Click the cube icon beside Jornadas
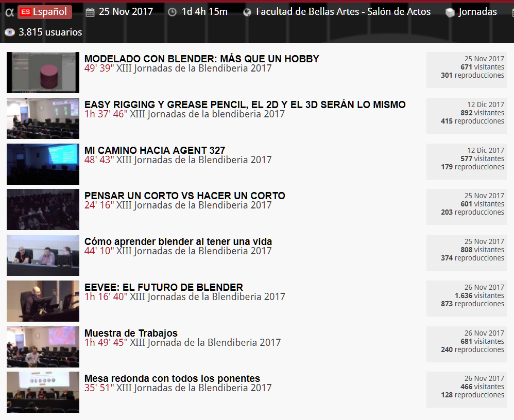 pyautogui.click(x=450, y=12)
